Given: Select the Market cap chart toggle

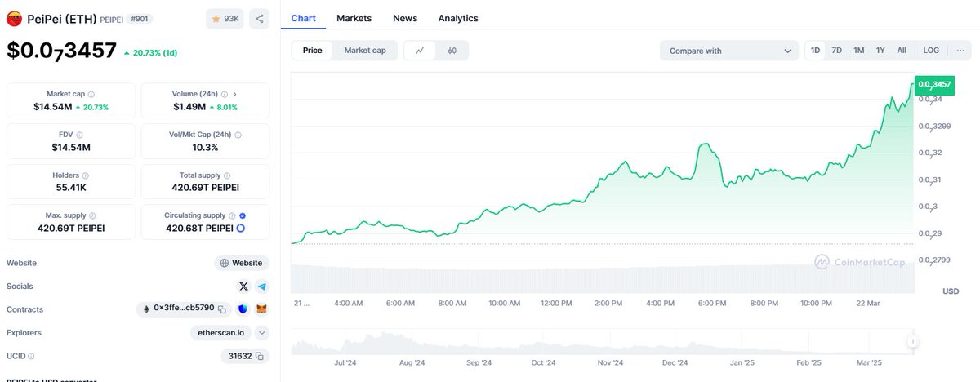Looking at the screenshot, I should [x=365, y=51].
